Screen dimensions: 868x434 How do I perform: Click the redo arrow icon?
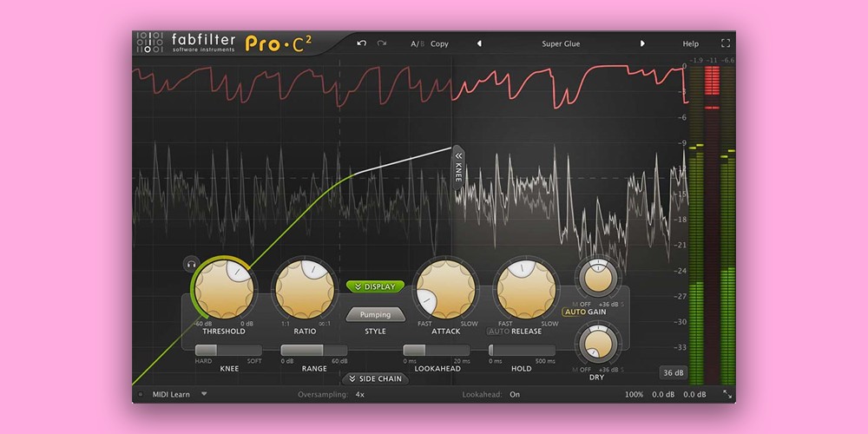tap(382, 43)
